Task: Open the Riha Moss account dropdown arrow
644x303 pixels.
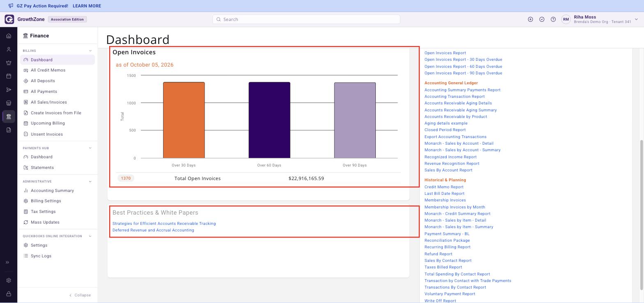Action: point(636,19)
